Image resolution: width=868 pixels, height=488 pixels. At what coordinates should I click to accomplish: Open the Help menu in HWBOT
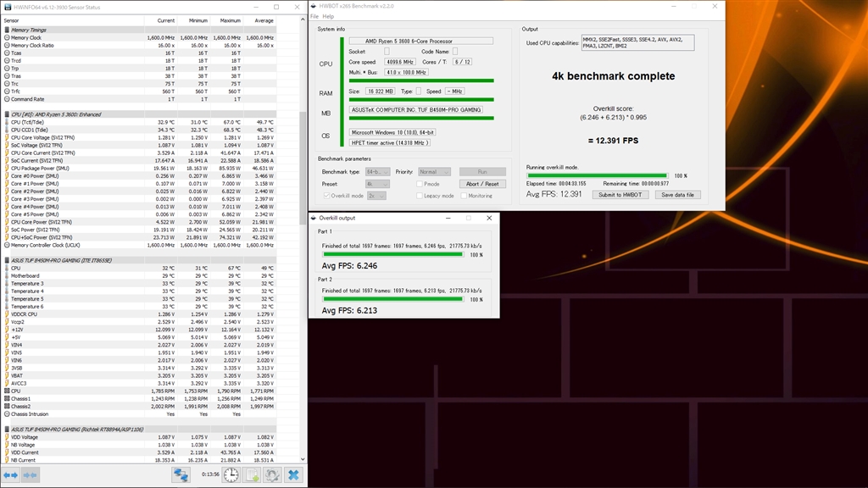pyautogui.click(x=328, y=16)
